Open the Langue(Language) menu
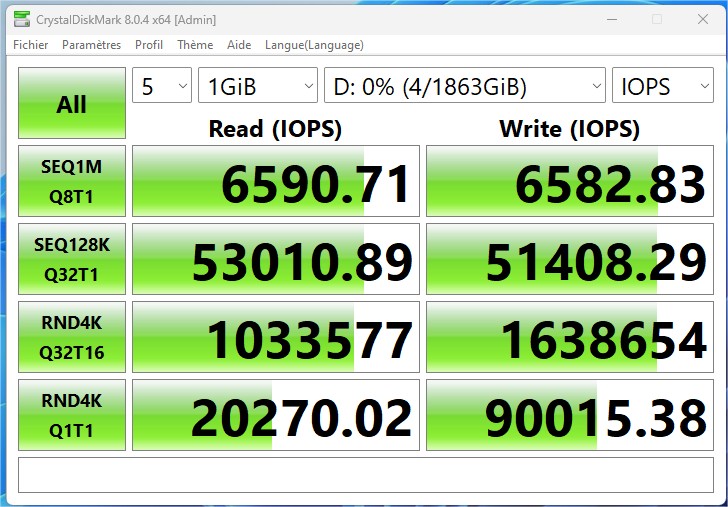Viewport: 728px width, 507px height. 314,45
